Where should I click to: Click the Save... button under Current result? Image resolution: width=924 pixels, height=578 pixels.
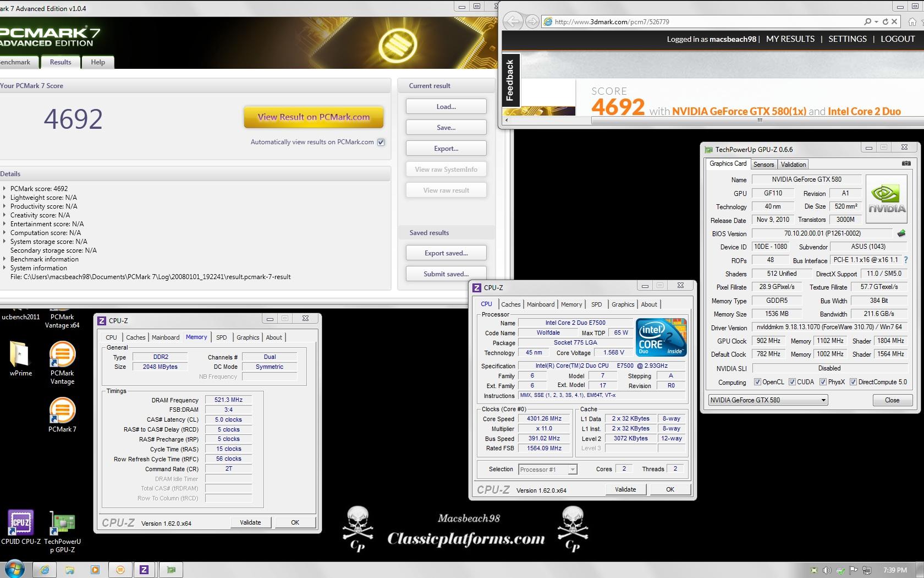tap(446, 127)
